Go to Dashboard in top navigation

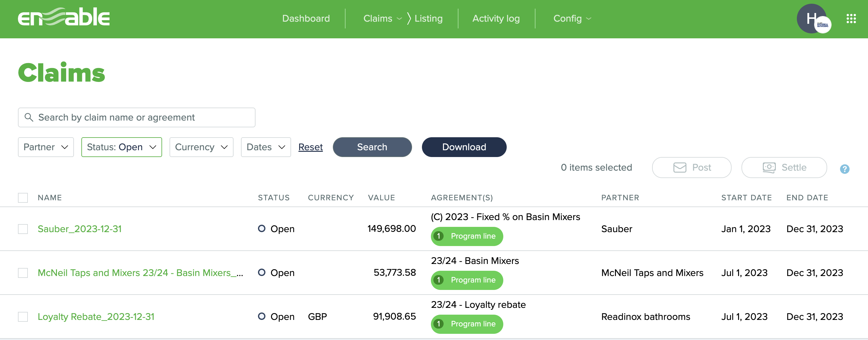pyautogui.click(x=306, y=19)
